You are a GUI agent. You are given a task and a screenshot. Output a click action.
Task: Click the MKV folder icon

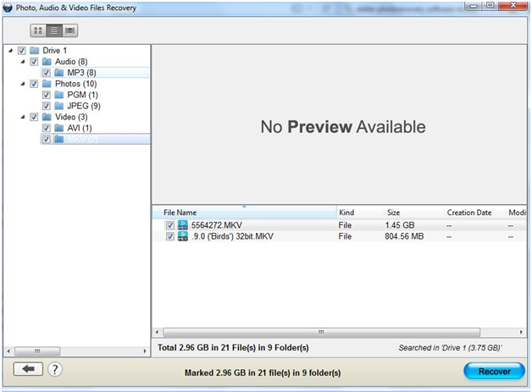click(x=59, y=139)
